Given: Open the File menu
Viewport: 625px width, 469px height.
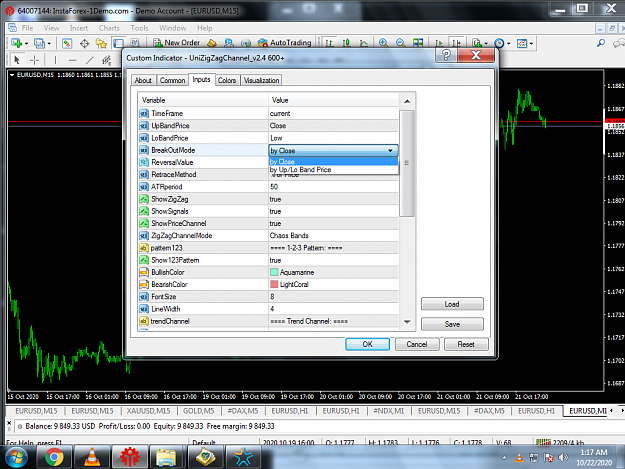Looking at the screenshot, I should 28,28.
